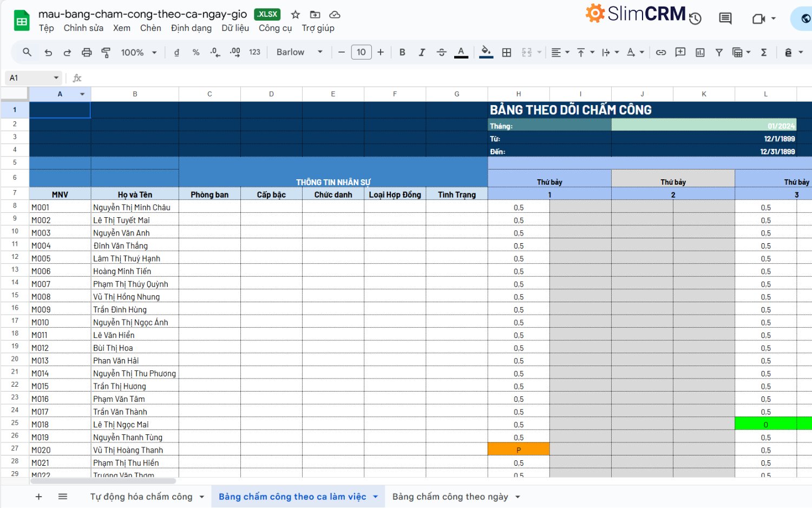Image resolution: width=812 pixels, height=508 pixels.
Task: Switch to Bảng chấm công theo ngày tab
Action: [x=450, y=497]
